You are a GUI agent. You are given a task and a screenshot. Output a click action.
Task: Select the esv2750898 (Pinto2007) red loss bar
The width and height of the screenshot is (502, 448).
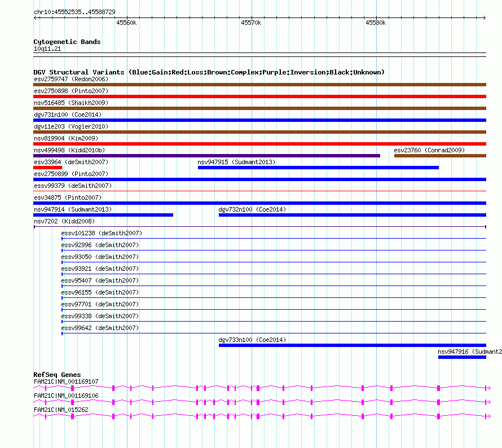259,96
